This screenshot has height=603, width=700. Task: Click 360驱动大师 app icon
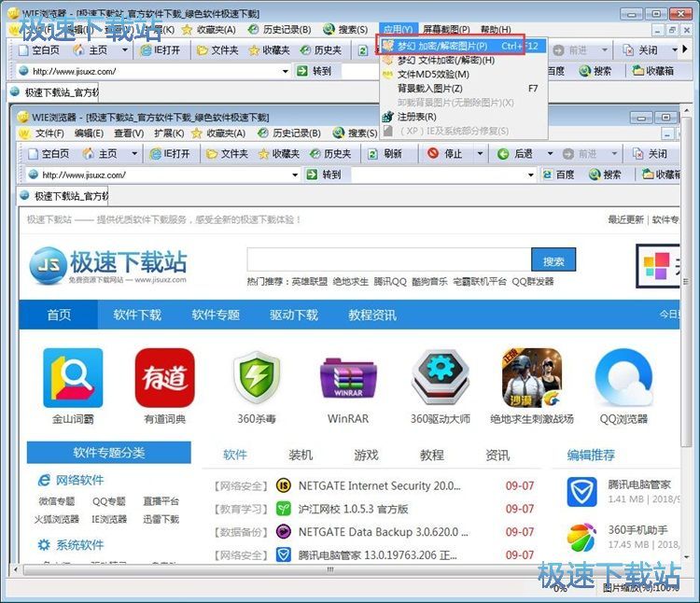tap(441, 378)
